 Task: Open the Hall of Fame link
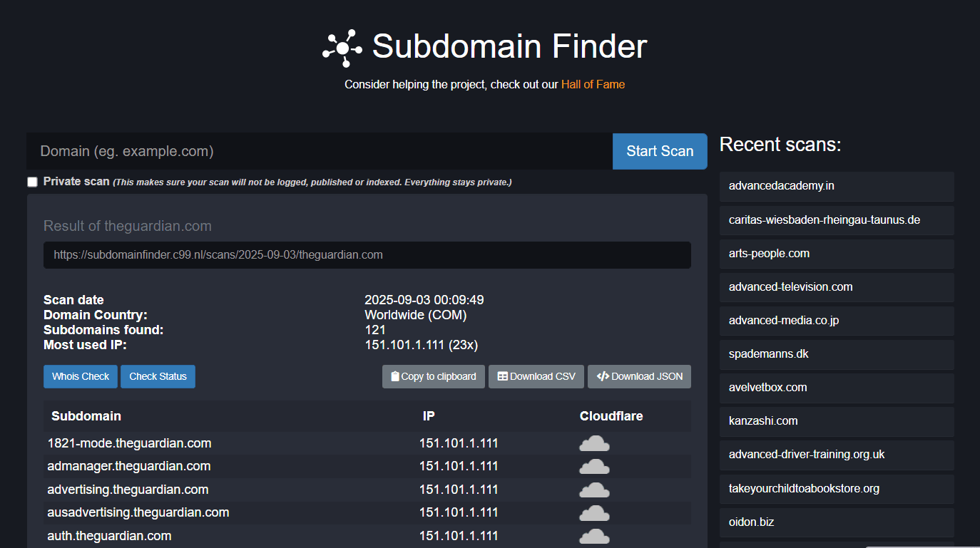point(593,85)
